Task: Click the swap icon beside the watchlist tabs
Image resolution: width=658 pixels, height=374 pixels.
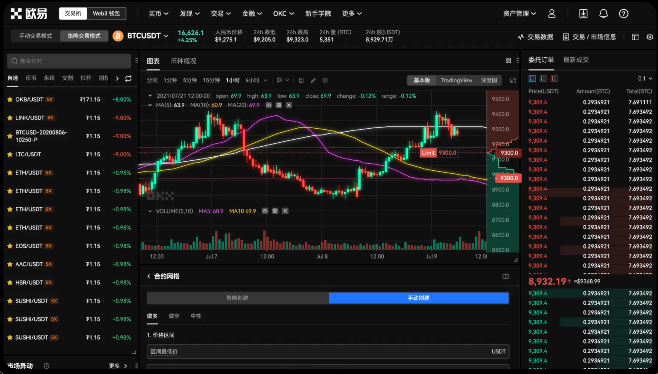Action: point(128,78)
